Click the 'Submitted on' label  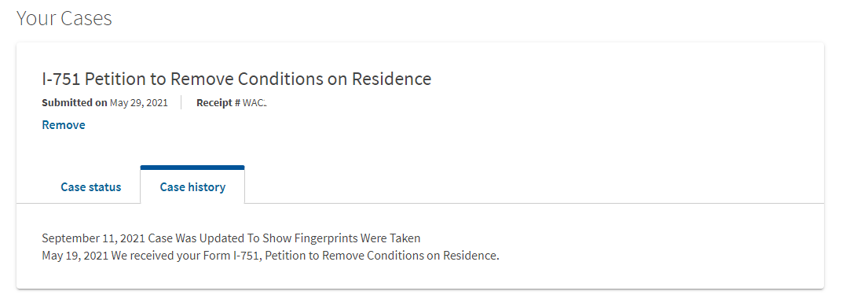coord(75,103)
